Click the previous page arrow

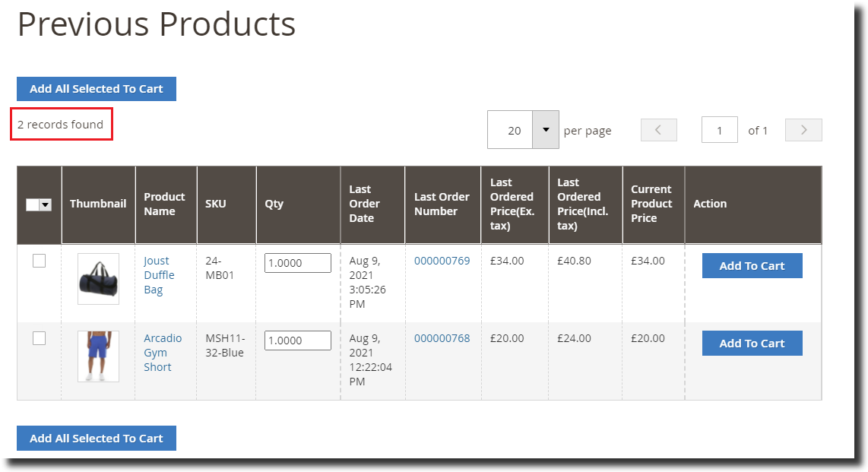coord(658,129)
